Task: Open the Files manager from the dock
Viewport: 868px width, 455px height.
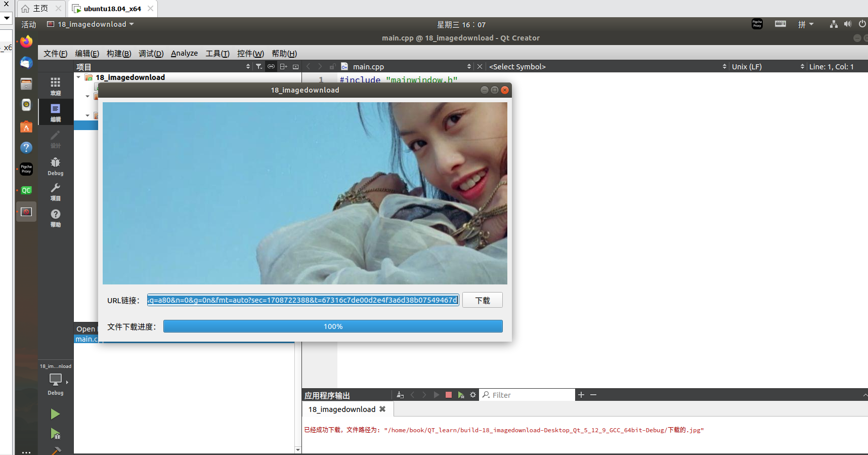Action: point(26,84)
